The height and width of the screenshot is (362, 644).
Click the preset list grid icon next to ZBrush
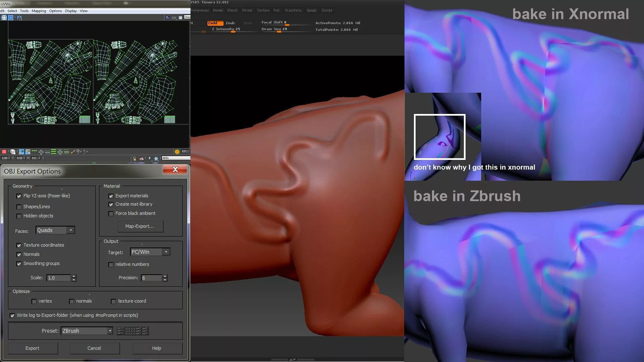point(132,331)
